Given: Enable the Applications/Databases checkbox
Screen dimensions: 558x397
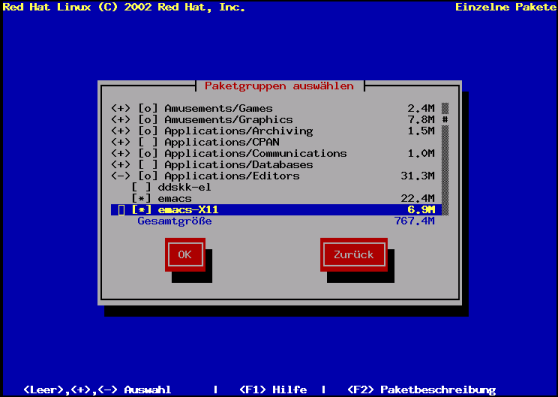Looking at the screenshot, I should click(148, 165).
